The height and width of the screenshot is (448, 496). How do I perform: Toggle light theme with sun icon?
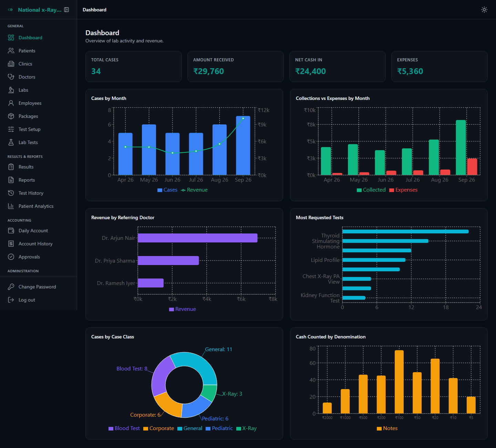pyautogui.click(x=484, y=10)
